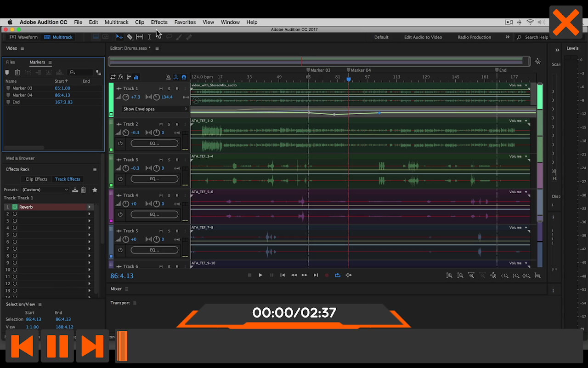Open the Multitrack menu
The width and height of the screenshot is (588, 368).
click(117, 22)
